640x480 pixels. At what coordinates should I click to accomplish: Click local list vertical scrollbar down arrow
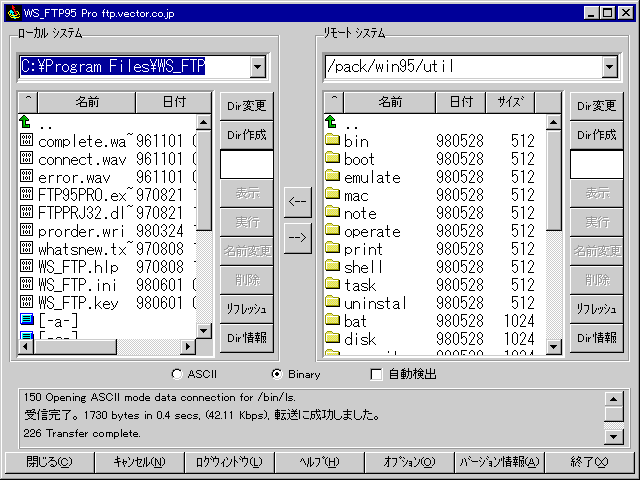pyautogui.click(x=204, y=331)
